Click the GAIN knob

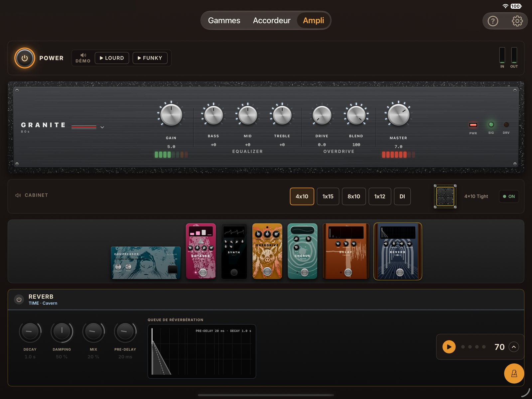click(171, 115)
